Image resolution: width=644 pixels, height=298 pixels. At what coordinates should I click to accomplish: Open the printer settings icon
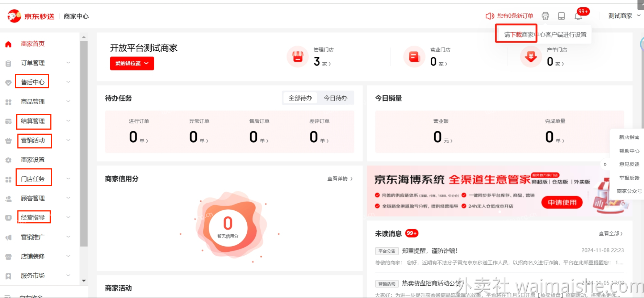tap(545, 16)
